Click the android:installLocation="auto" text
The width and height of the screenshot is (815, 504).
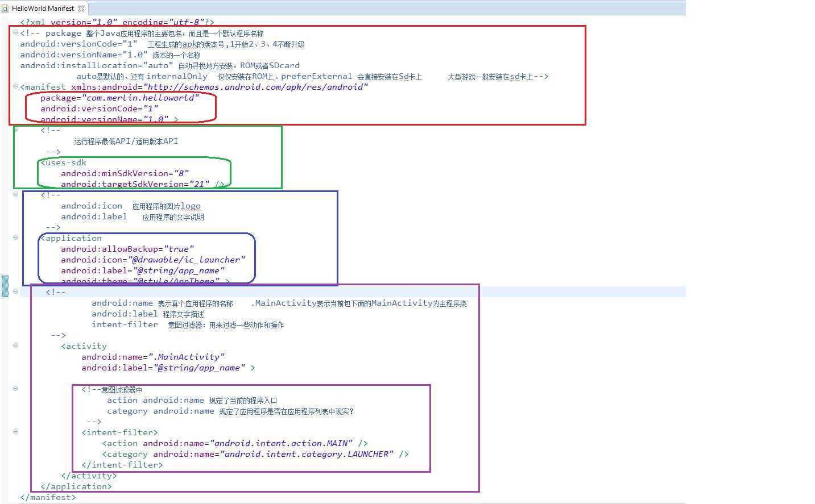[97, 65]
